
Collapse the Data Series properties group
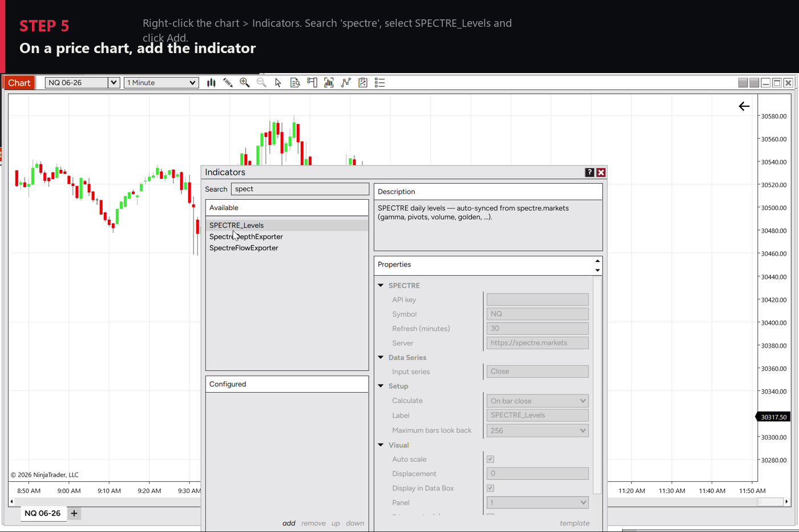[x=381, y=357]
